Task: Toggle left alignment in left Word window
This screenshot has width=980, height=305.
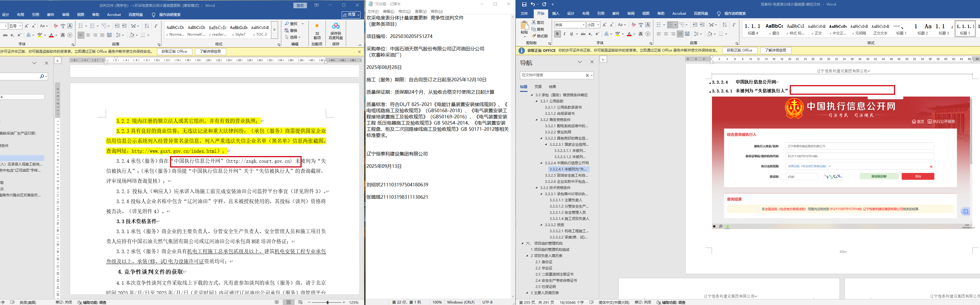Action: click(81, 35)
